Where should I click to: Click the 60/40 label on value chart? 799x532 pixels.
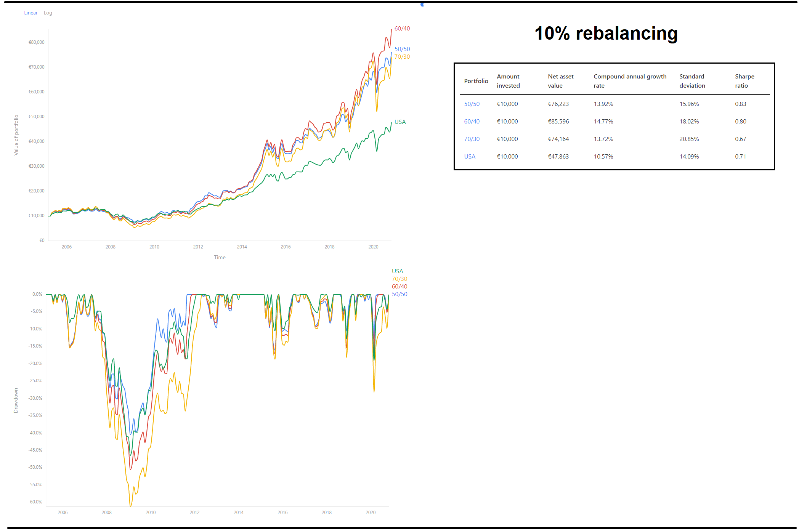[x=402, y=29]
